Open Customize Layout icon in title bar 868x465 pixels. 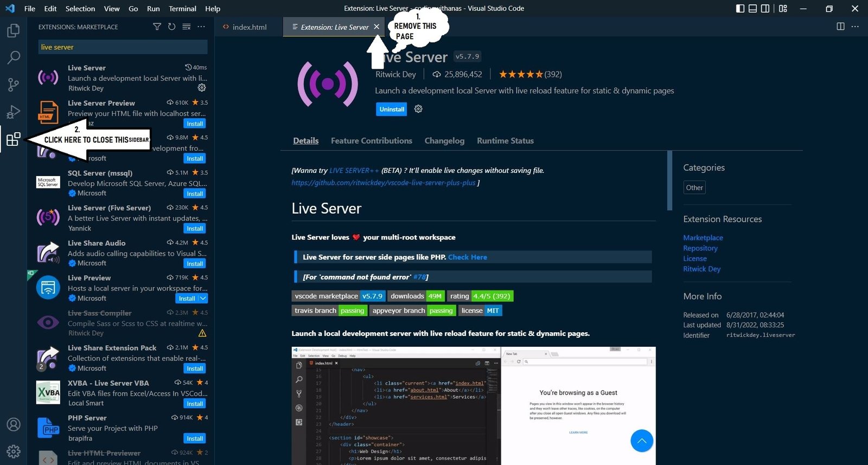[x=783, y=9]
